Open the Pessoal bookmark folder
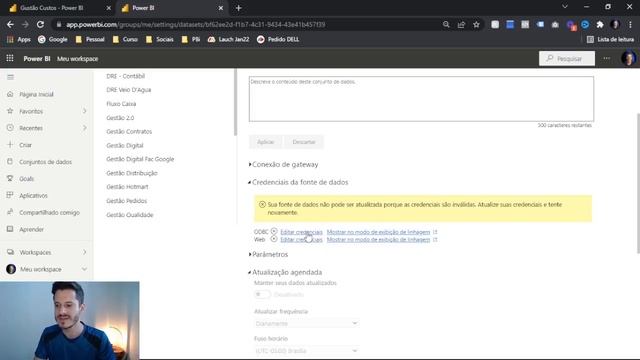 [x=90, y=39]
